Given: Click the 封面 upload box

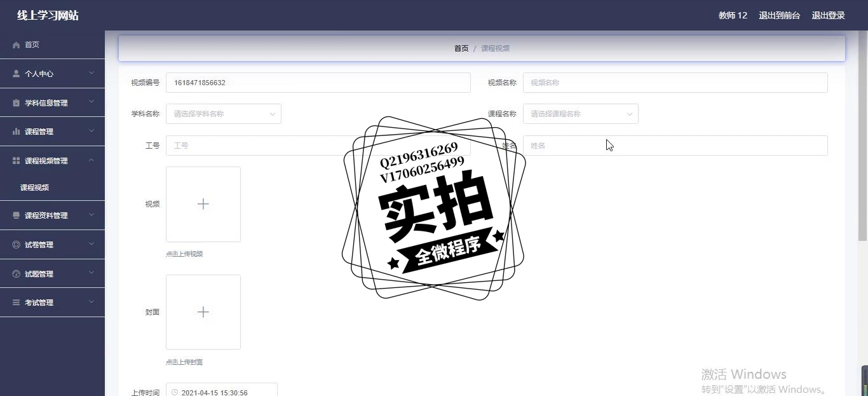Looking at the screenshot, I should (x=203, y=312).
